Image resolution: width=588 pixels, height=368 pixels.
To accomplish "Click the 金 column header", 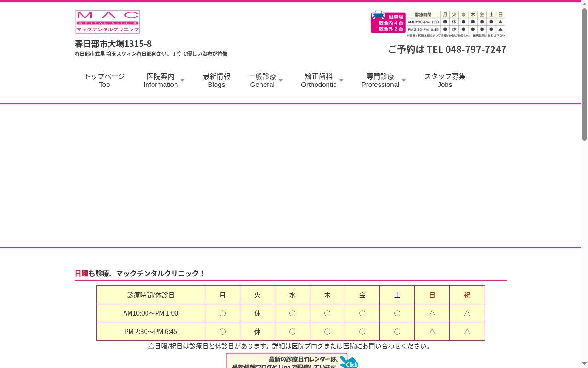I will [x=362, y=295].
